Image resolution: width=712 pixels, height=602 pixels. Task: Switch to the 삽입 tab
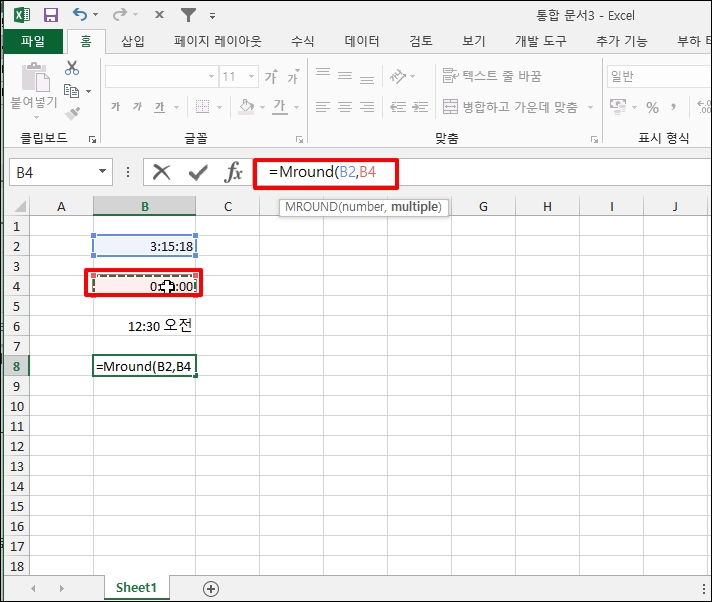click(133, 42)
